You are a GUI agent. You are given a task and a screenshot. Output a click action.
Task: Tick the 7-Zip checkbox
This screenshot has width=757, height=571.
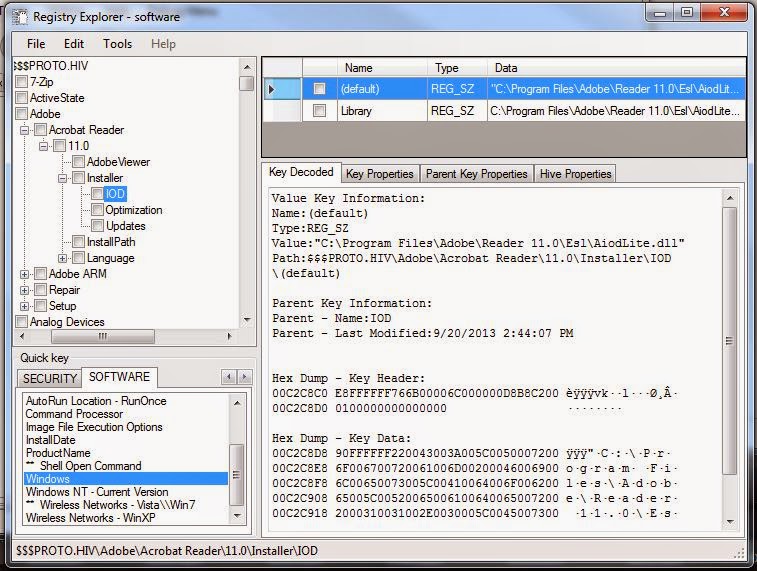(21, 82)
